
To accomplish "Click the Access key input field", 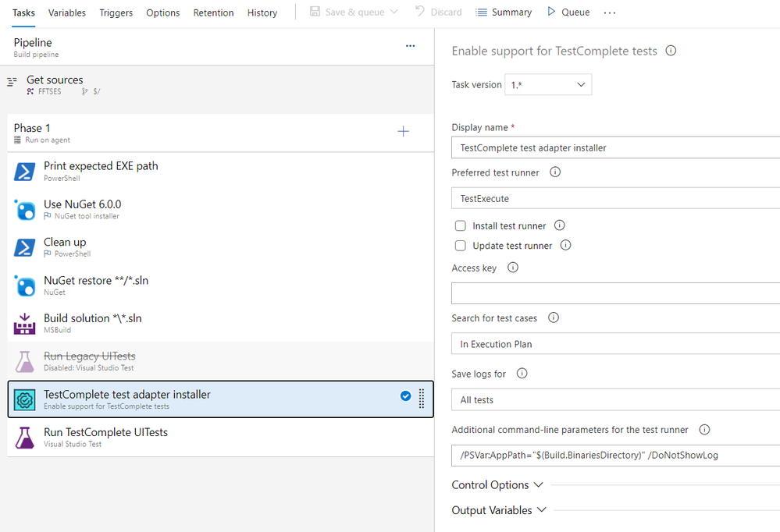I will (615, 293).
